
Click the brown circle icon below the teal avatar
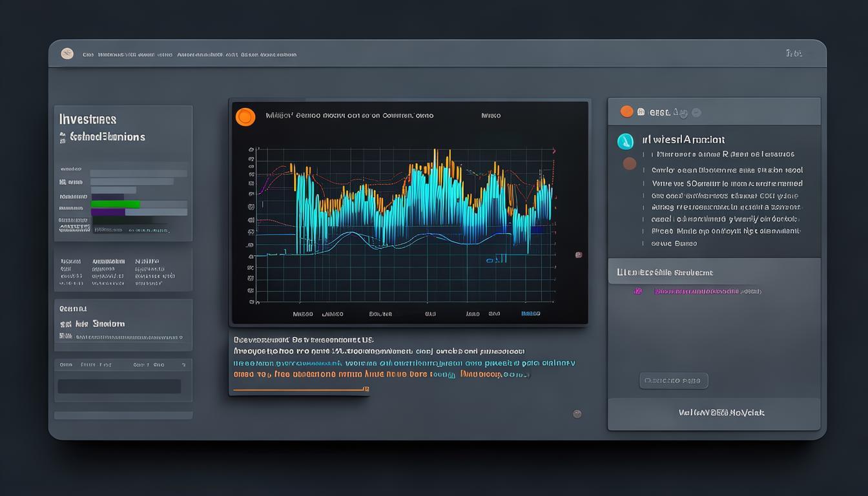coord(629,164)
